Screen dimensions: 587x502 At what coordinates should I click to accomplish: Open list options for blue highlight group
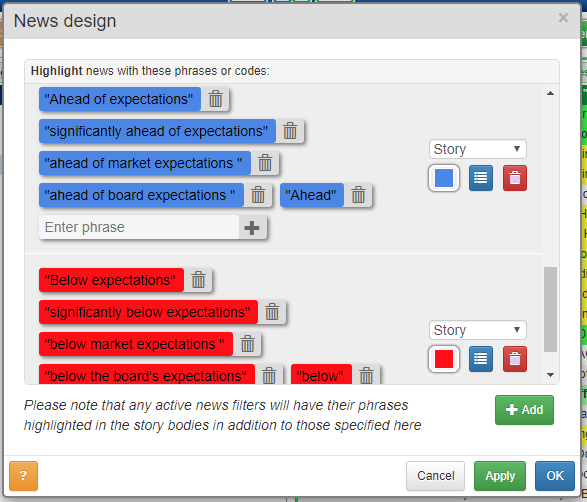click(x=481, y=178)
